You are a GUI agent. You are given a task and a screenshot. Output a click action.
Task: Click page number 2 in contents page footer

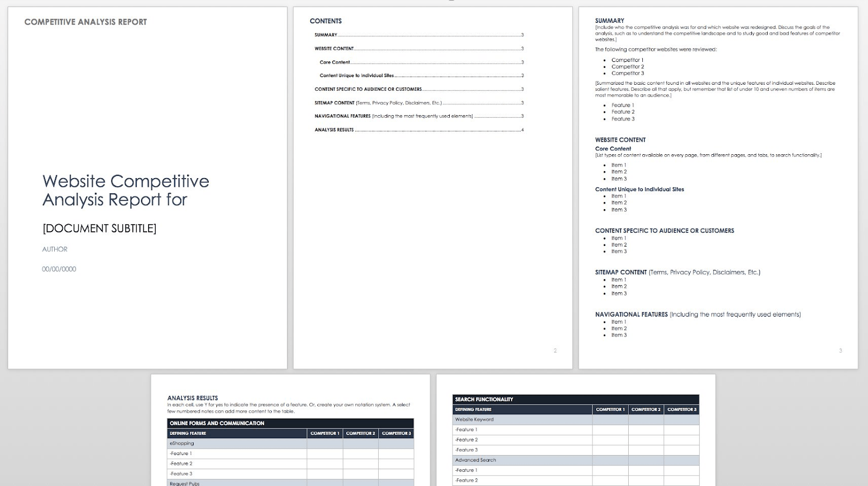point(555,351)
